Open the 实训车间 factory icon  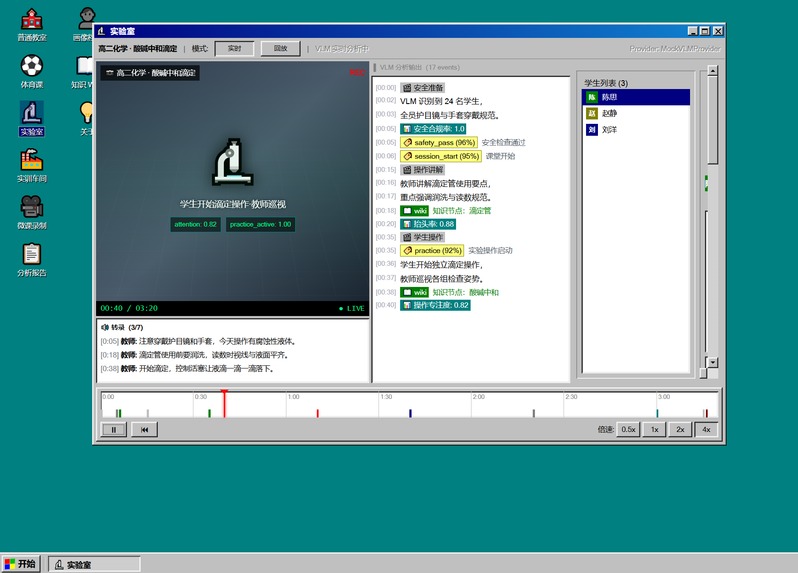(x=32, y=165)
